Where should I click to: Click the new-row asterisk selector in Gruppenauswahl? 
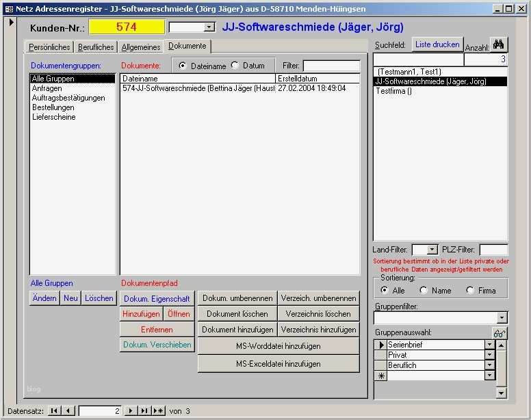click(x=381, y=376)
